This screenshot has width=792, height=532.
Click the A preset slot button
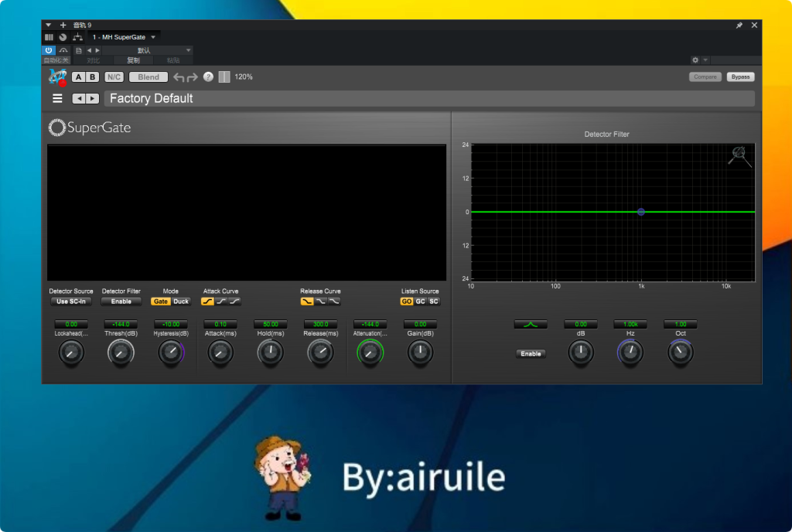pos(78,77)
